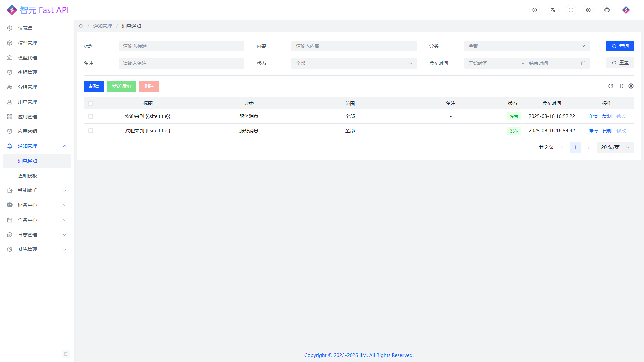Image resolution: width=644 pixels, height=362 pixels.
Task: Click the GitHub icon in header
Action: point(607,10)
